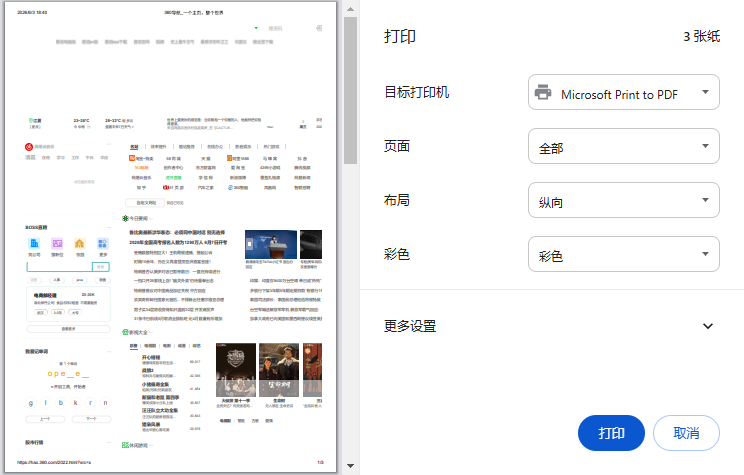
Task: Open the 布局 dropdown showing 纵向
Action: [x=623, y=200]
